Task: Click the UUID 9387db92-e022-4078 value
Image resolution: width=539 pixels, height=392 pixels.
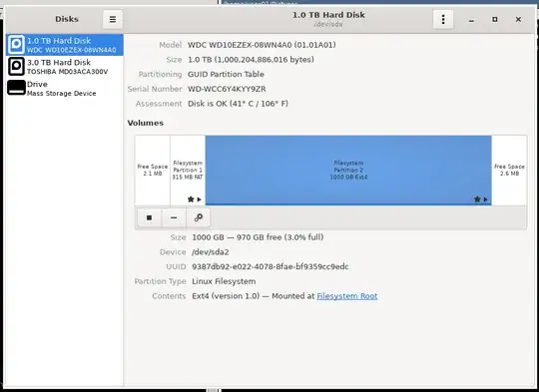Action: tap(270, 267)
